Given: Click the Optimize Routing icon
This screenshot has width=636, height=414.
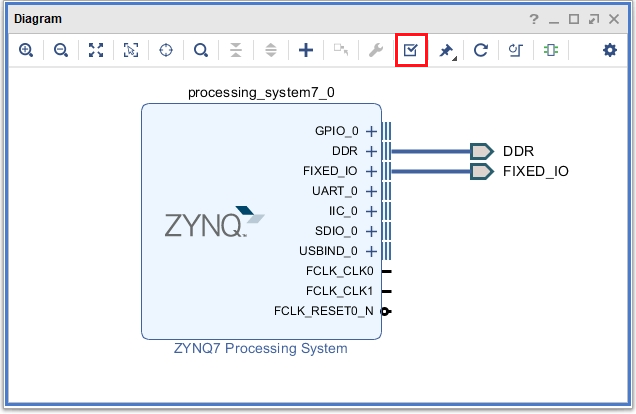Looking at the screenshot, I should [x=516, y=50].
